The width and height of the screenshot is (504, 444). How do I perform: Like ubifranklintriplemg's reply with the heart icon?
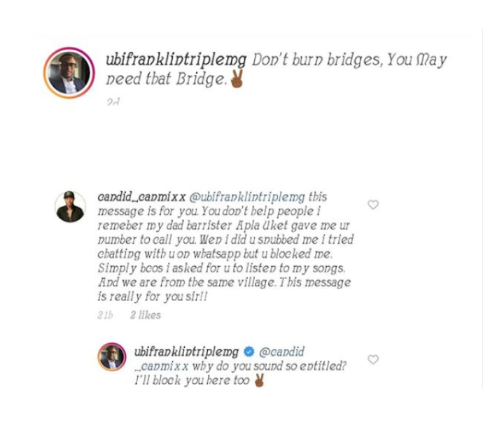[373, 359]
